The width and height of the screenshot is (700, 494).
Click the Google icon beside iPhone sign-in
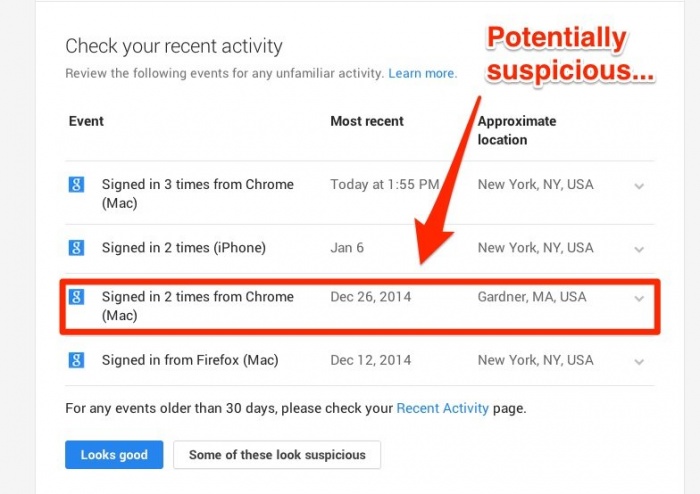point(76,247)
